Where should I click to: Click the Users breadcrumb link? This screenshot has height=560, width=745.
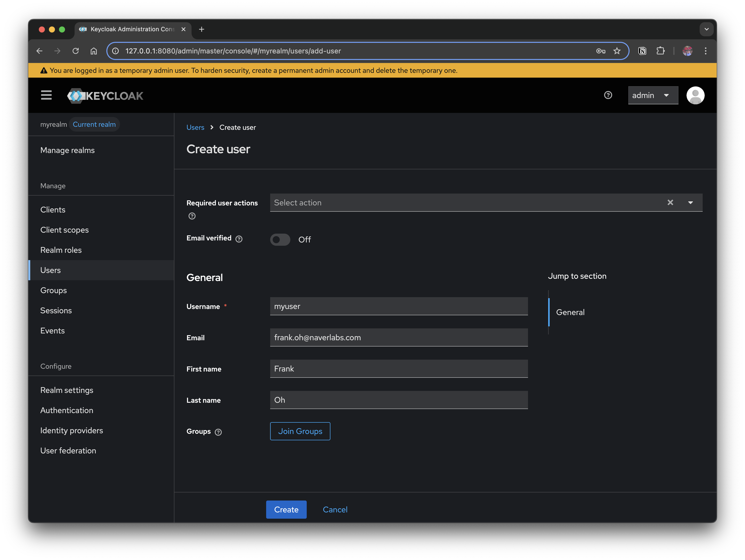(x=195, y=127)
